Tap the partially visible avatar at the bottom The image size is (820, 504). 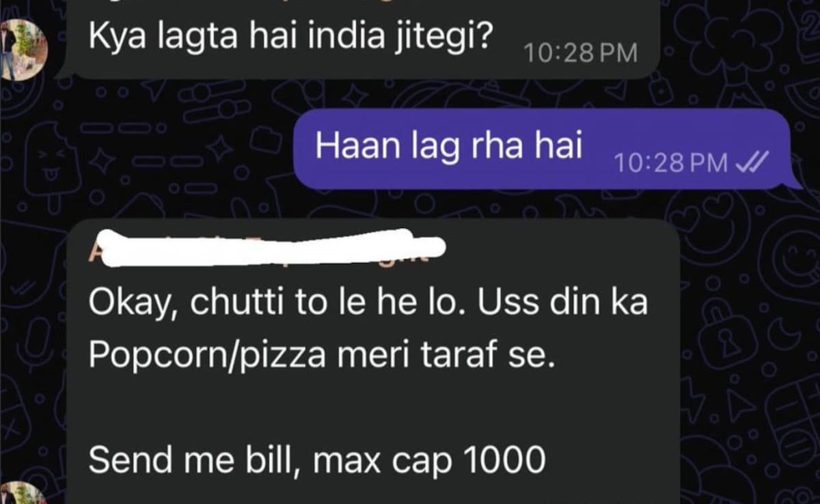[x=23, y=492]
